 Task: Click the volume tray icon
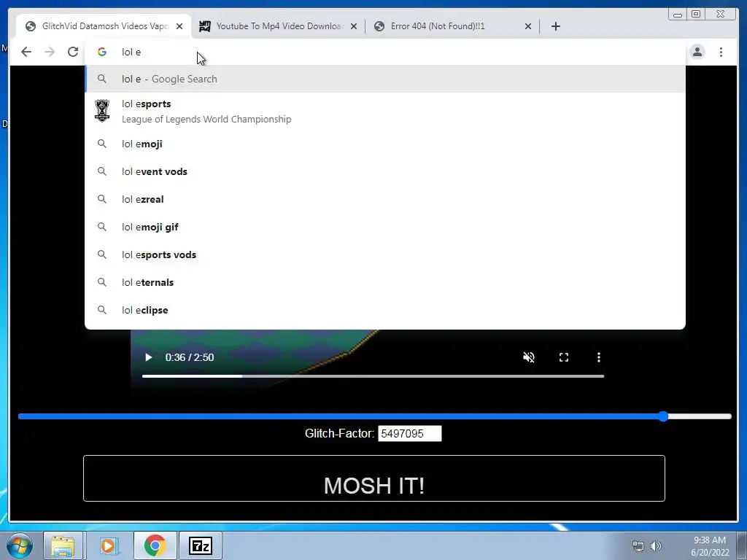(x=656, y=546)
